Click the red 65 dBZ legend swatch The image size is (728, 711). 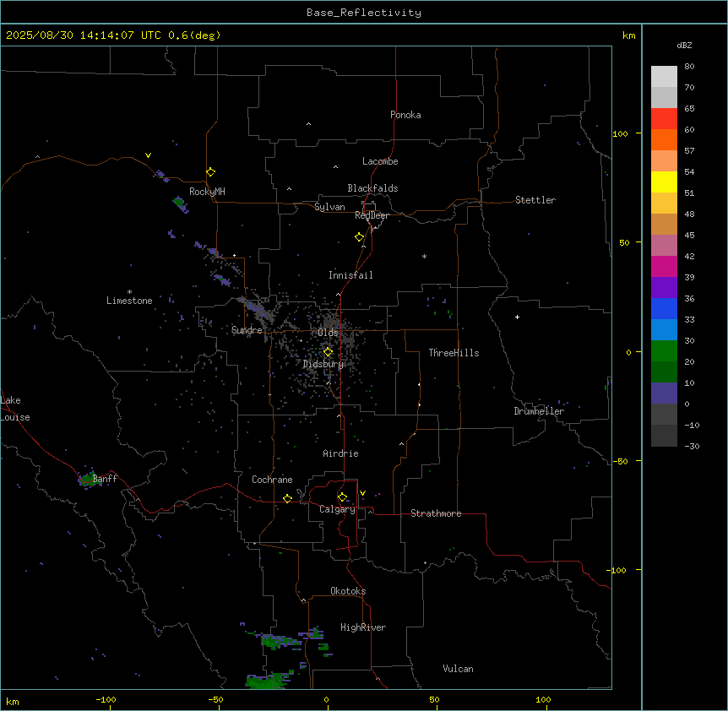tap(664, 118)
